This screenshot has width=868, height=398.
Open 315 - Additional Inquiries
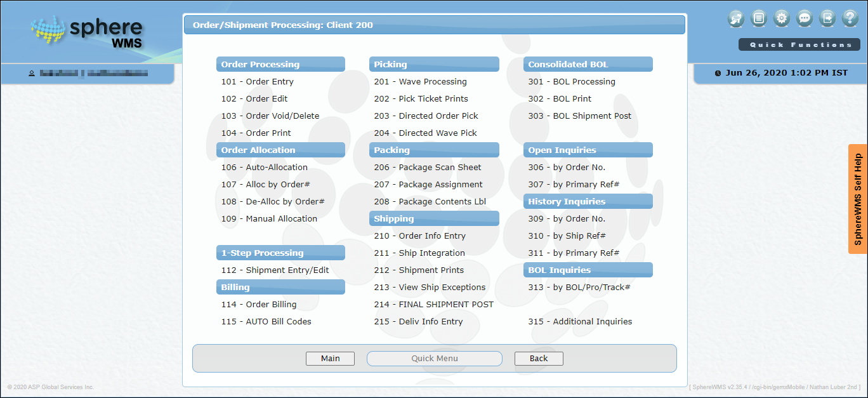tap(580, 322)
